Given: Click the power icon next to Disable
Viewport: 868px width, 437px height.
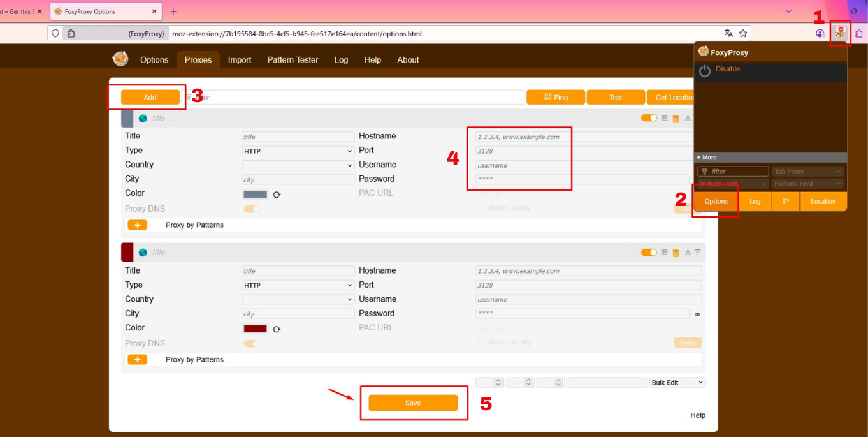Looking at the screenshot, I should click(704, 71).
